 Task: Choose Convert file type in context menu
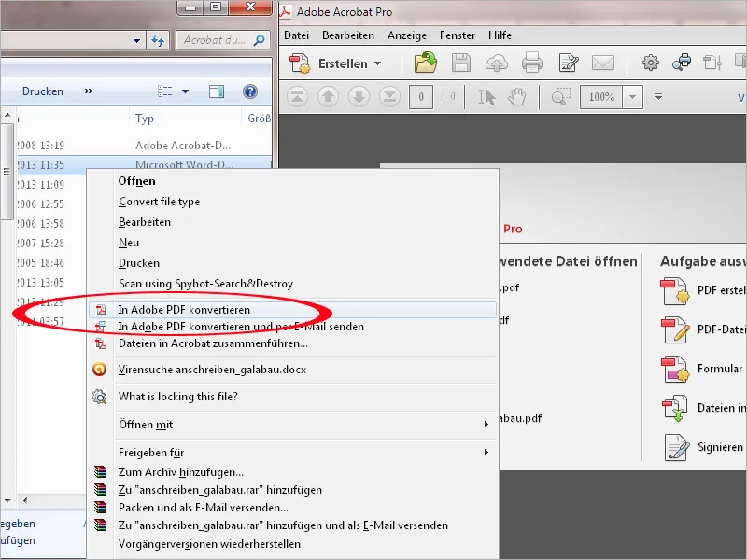(292, 202)
